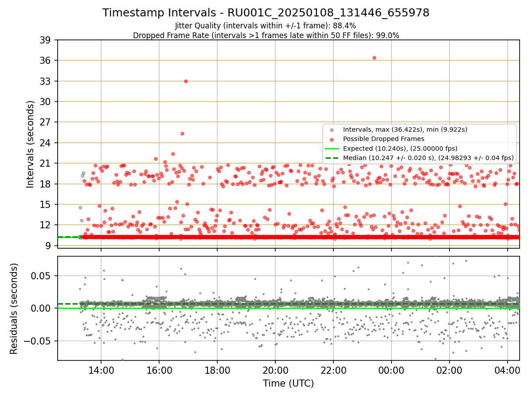Screen dimensions: 532x399
Task: Select the 'Dropped Frame Rate' subtitle line showing 99.0%
Action: (266, 35)
